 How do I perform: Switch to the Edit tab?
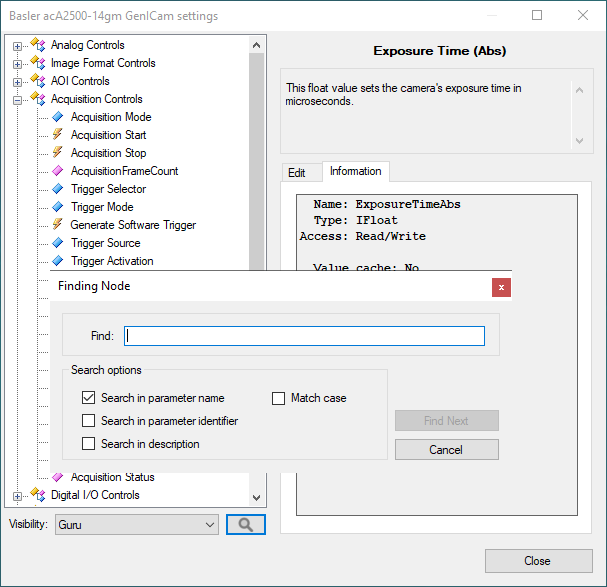297,172
